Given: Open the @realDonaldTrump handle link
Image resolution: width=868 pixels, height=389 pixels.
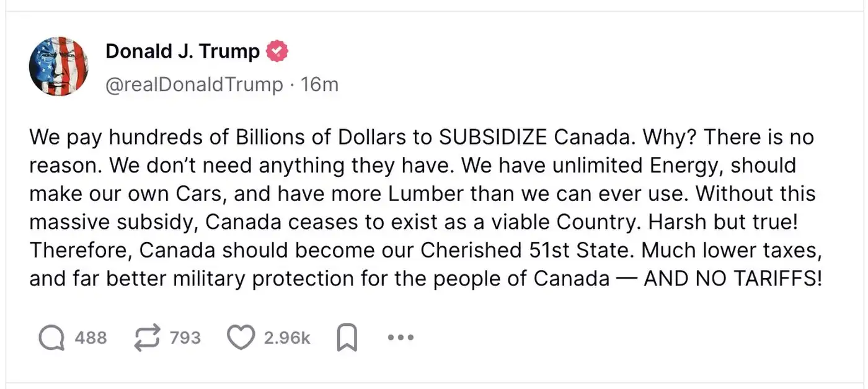Looking at the screenshot, I should (194, 84).
